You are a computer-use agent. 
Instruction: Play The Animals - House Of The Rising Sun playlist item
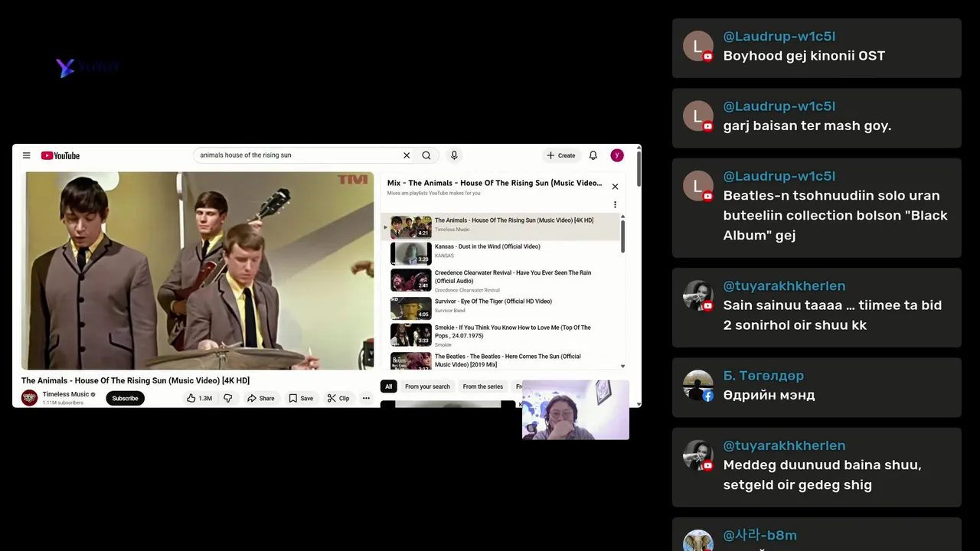[x=502, y=227]
